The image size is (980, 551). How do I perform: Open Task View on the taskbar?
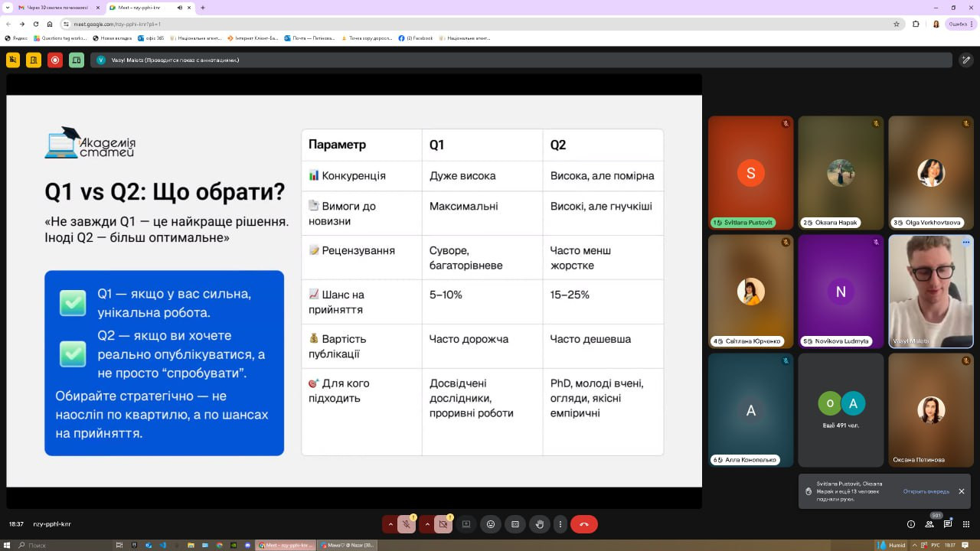[119, 545]
